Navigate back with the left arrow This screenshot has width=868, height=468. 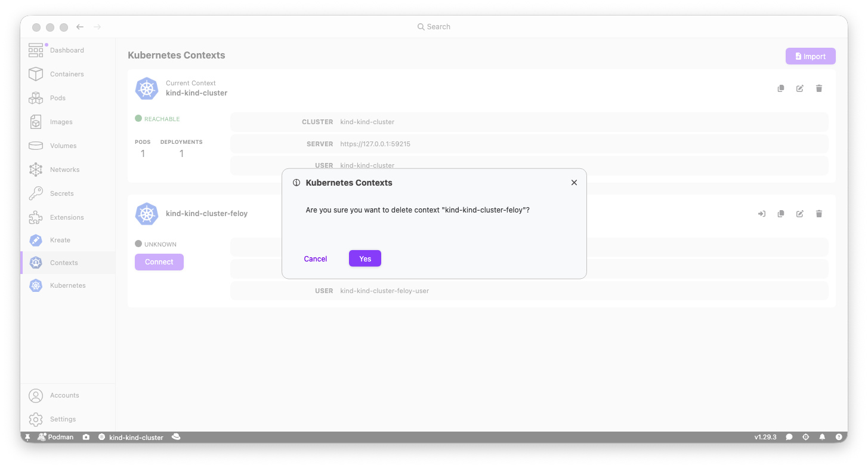coord(80,27)
